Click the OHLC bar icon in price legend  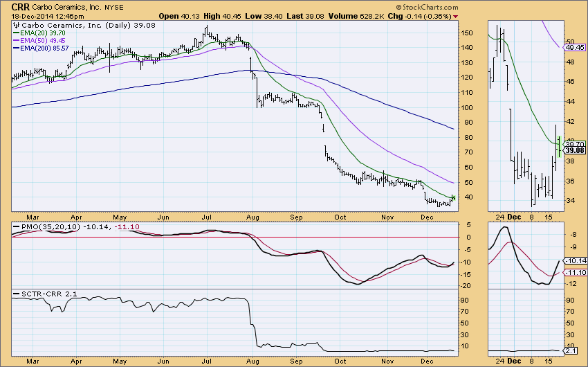(x=16, y=25)
